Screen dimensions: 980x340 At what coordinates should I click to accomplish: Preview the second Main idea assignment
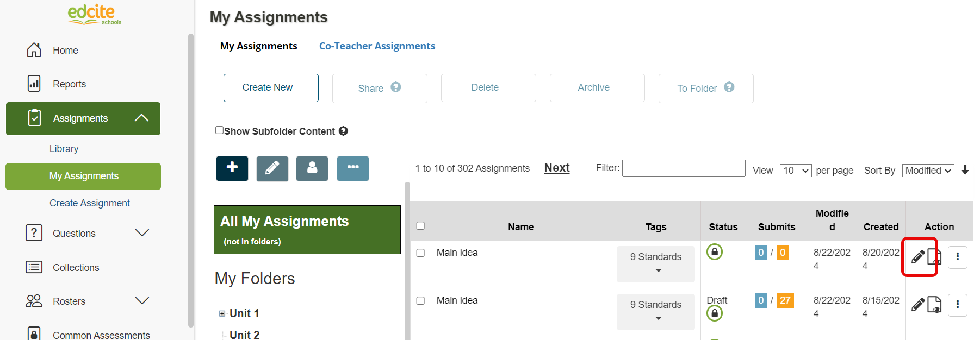tap(934, 304)
